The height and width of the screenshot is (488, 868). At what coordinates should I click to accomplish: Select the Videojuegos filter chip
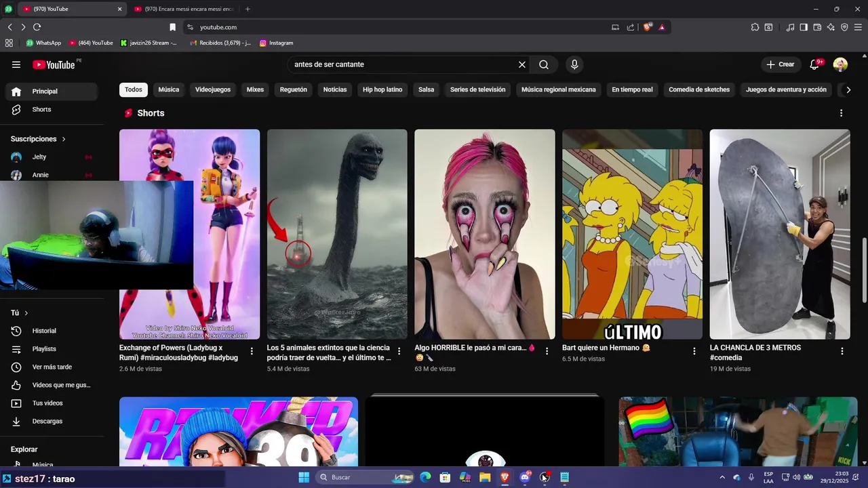213,89
